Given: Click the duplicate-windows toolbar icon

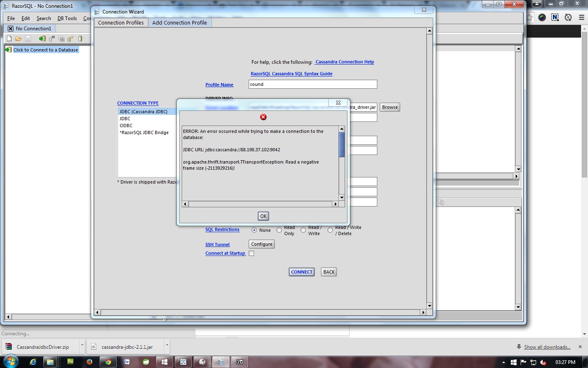Looking at the screenshot, I should [62, 38].
